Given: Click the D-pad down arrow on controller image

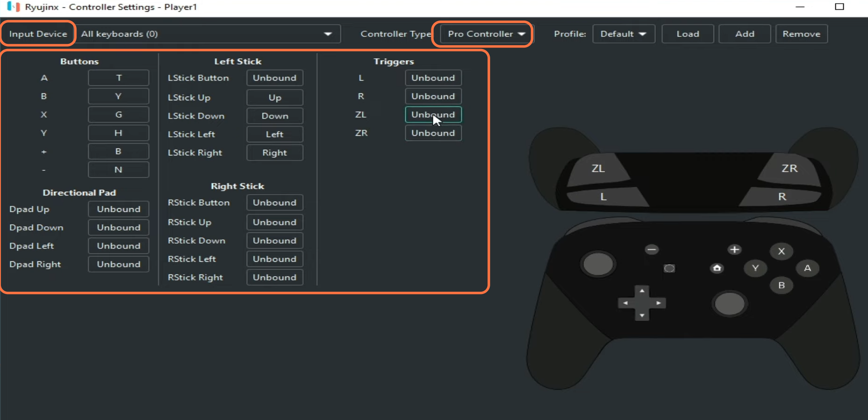Looking at the screenshot, I should coord(642,315).
